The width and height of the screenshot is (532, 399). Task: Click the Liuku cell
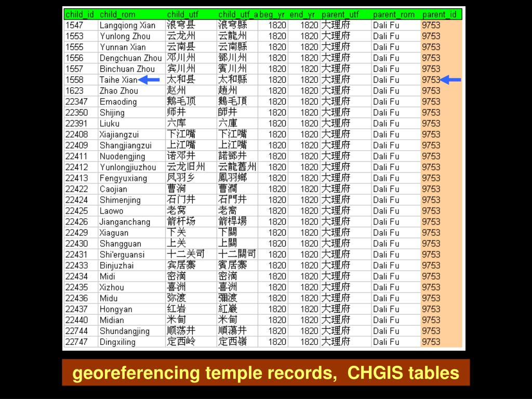click(131, 124)
